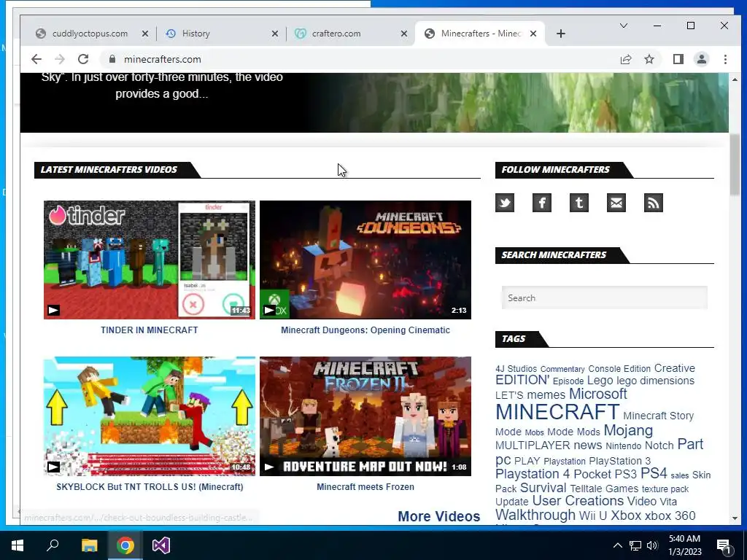The height and width of the screenshot is (560, 747).
Task: Open the Windows Start menu
Action: [x=18, y=545]
